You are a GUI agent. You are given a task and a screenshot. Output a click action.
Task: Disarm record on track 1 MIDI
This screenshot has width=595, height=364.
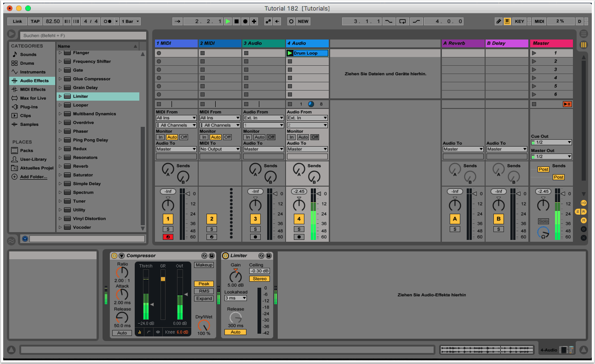click(x=168, y=237)
